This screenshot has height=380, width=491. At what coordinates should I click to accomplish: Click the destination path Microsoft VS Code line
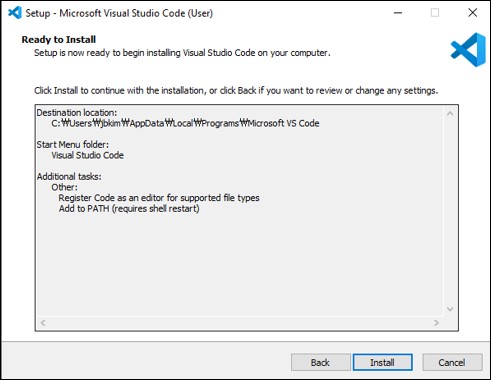(x=185, y=123)
